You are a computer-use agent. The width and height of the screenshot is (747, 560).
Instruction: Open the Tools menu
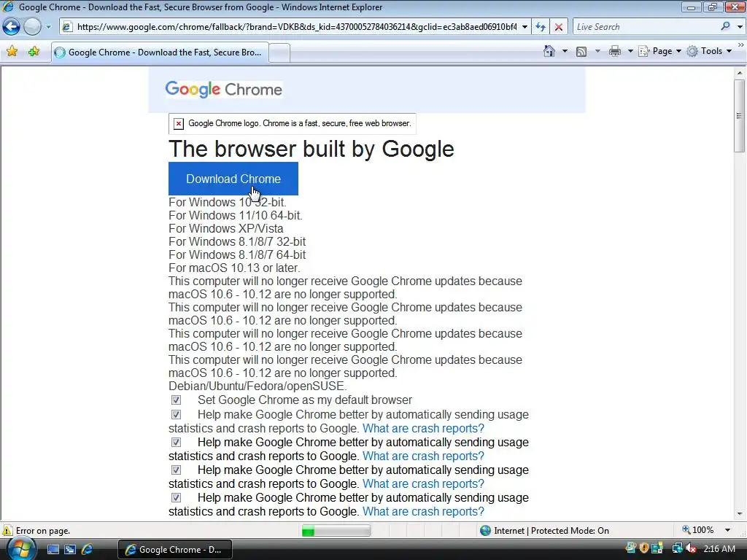709,51
